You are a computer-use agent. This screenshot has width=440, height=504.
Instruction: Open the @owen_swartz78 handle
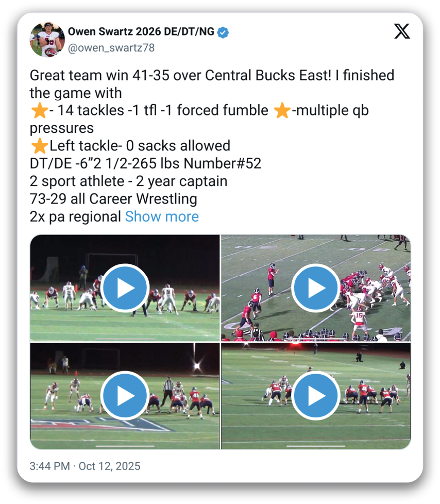[111, 48]
